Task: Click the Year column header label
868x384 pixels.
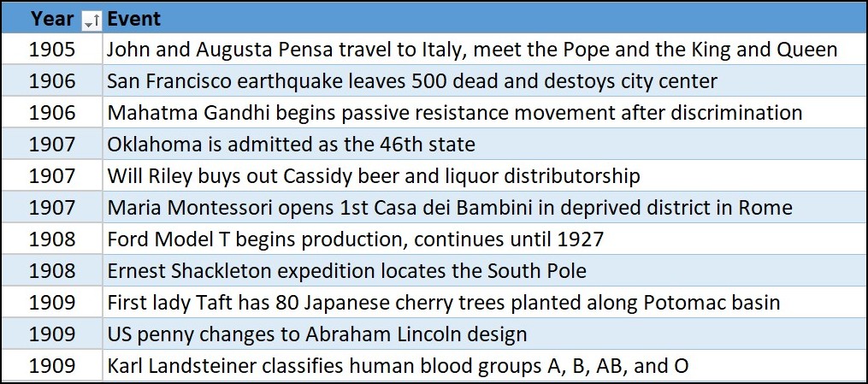Action: 52,19
